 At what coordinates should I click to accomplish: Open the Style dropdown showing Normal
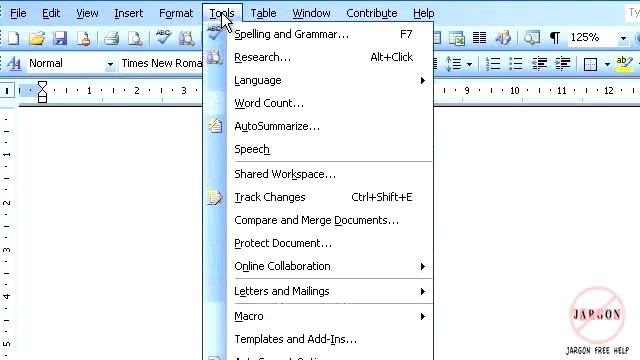click(x=110, y=64)
